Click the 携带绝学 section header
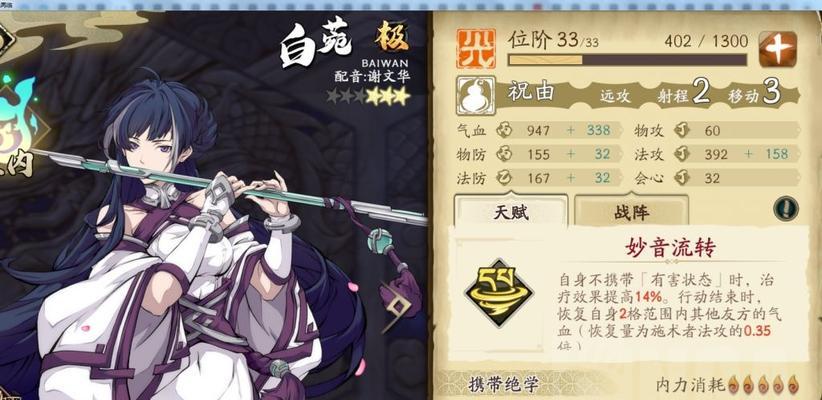The width and height of the screenshot is (822, 400). click(503, 385)
